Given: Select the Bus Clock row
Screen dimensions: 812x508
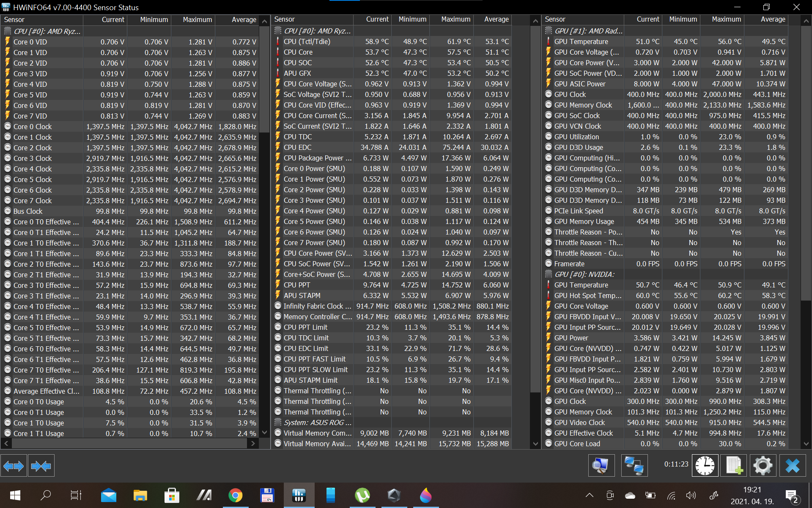Looking at the screenshot, I should pyautogui.click(x=130, y=211).
